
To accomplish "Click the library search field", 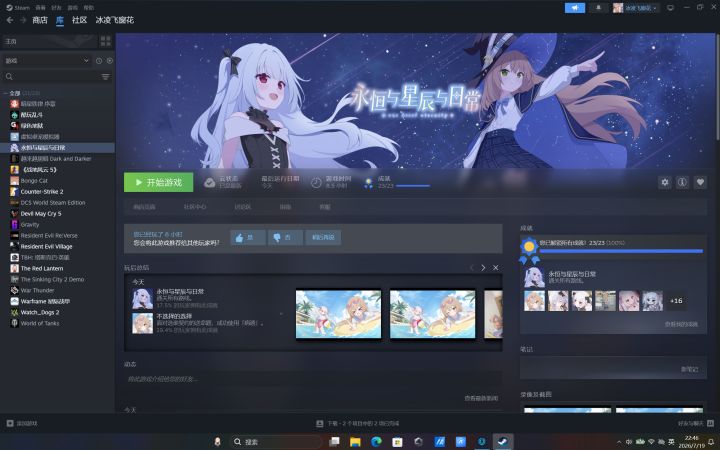I will pos(50,77).
